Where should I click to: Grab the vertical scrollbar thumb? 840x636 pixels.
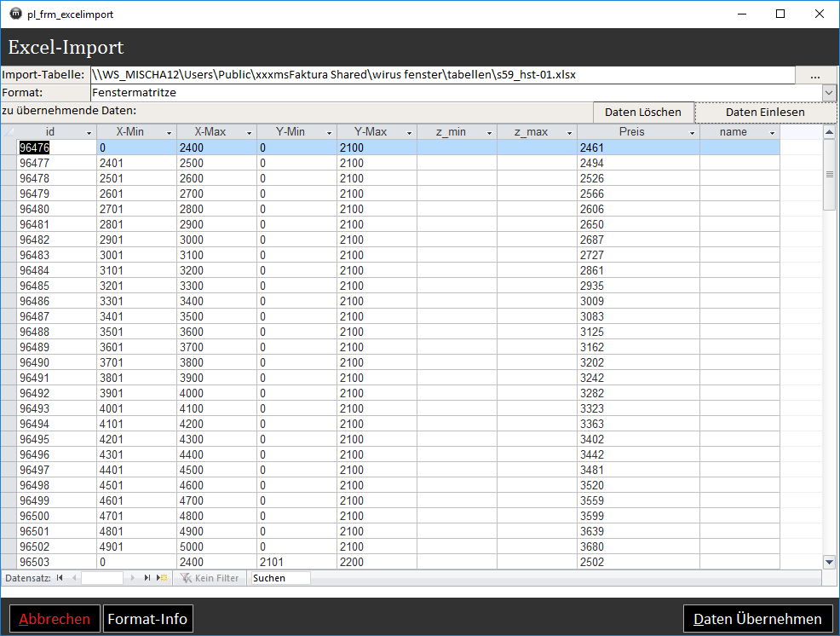pos(829,174)
